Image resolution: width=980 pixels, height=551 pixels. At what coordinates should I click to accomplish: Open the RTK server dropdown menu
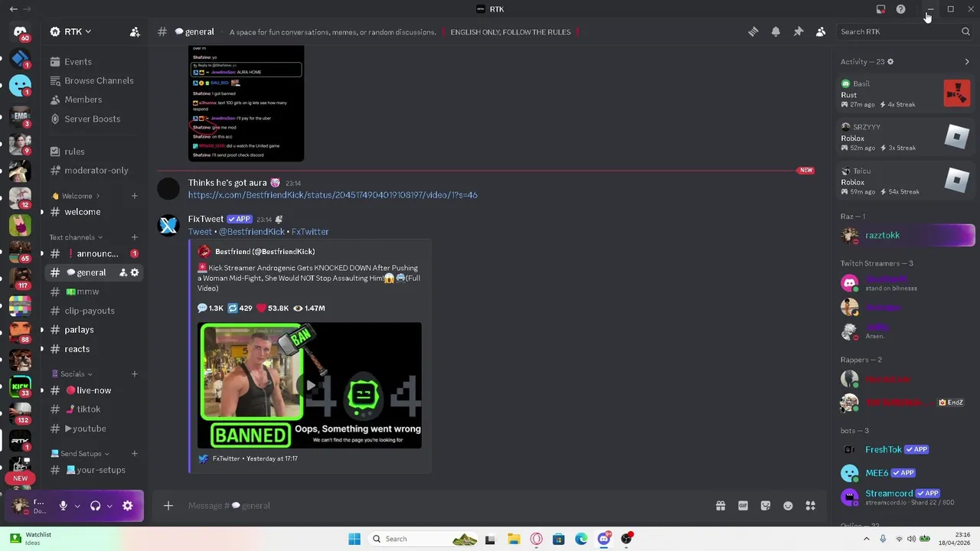[x=70, y=31]
